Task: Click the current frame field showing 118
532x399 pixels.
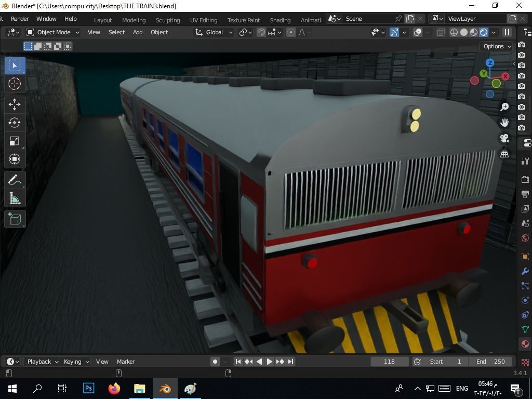Action: point(390,362)
